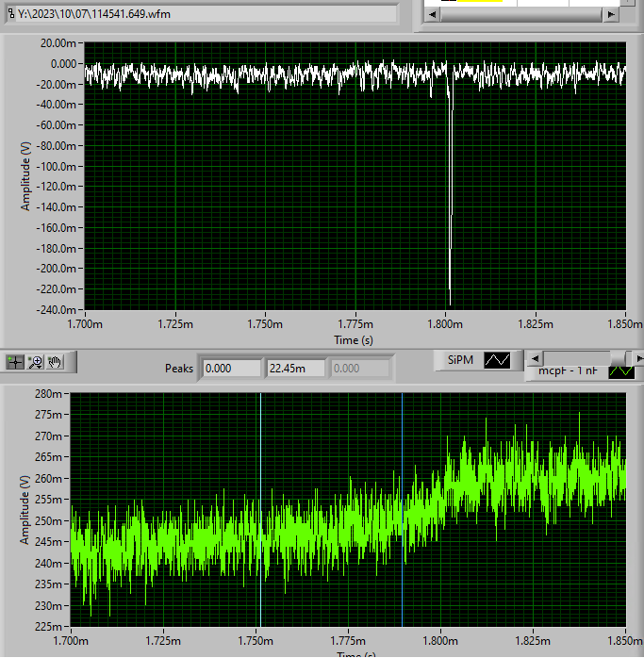Click the mcpF - 1 nF legend label

567,371
